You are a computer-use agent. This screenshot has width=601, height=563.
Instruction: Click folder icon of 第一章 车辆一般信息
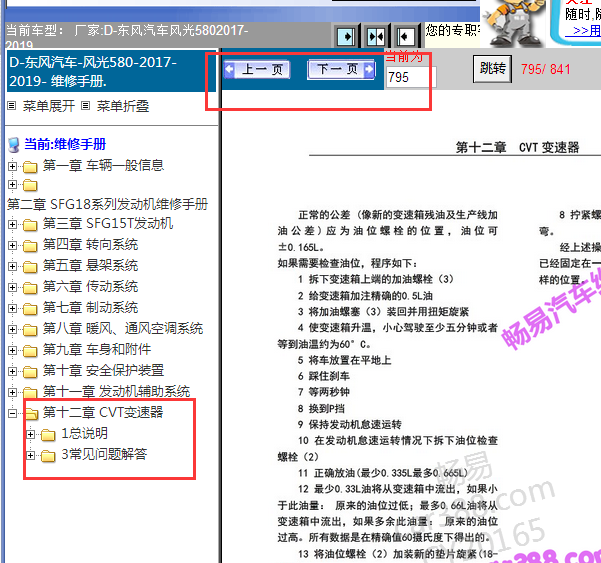pyautogui.click(x=30, y=167)
